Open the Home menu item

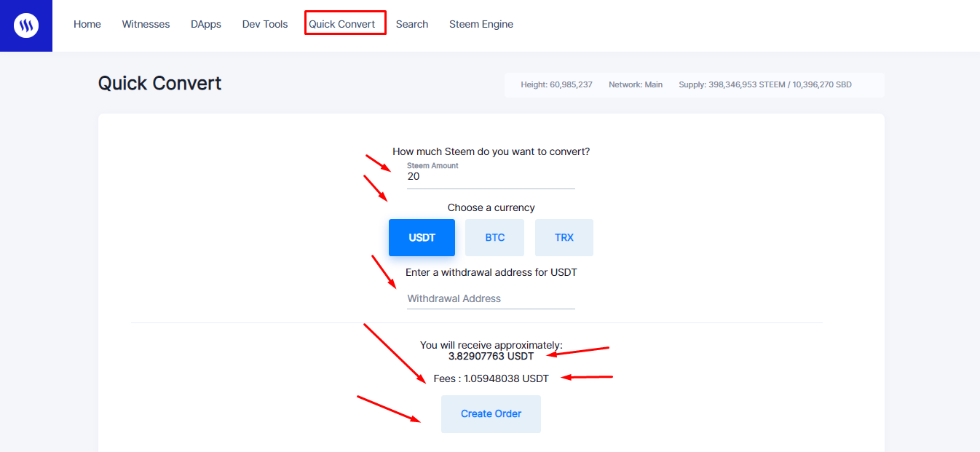pos(87,24)
